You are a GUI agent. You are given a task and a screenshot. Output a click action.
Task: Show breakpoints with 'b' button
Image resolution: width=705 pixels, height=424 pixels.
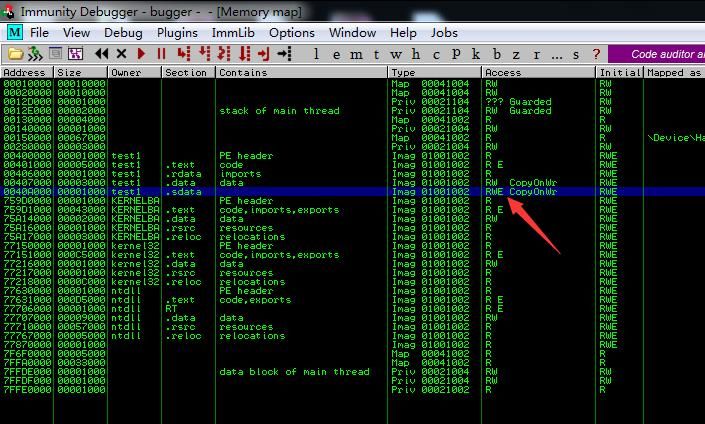click(496, 54)
